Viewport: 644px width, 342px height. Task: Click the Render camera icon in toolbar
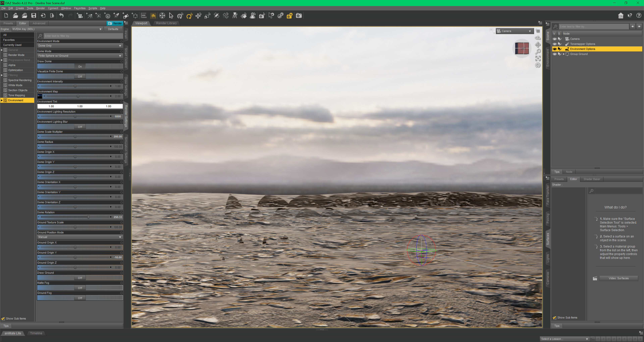tap(299, 16)
